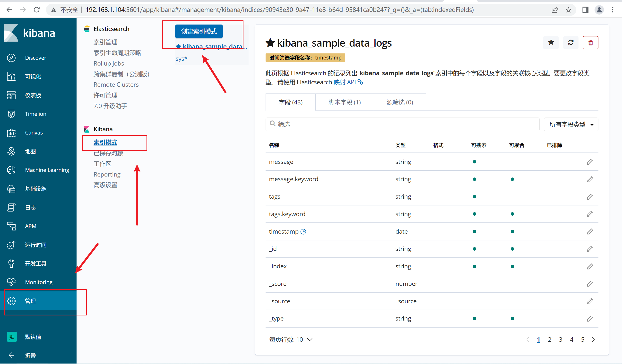Edit the tags field with its pencil icon
The width and height of the screenshot is (622, 364).
click(590, 196)
